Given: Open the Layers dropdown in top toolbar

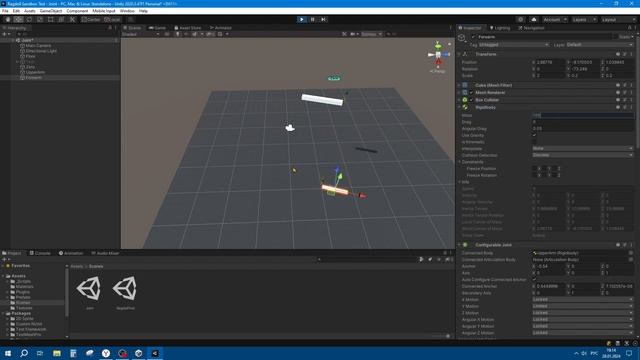Looking at the screenshot, I should (584, 19).
